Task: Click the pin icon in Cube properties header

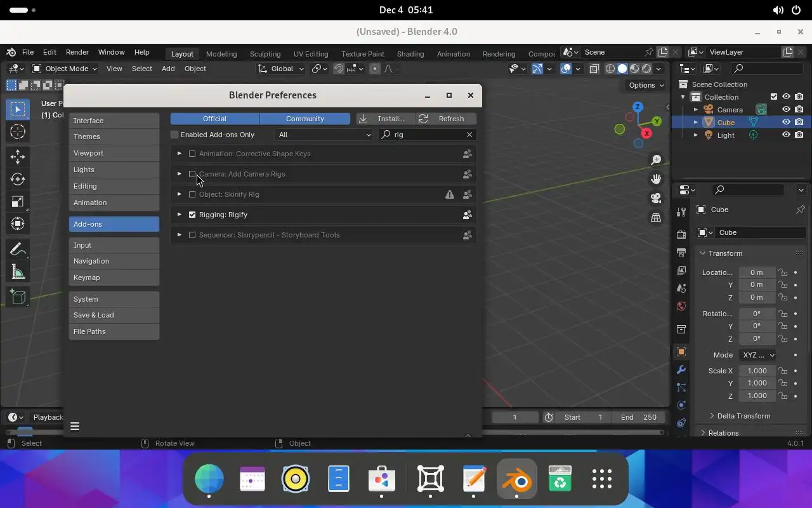Action: coord(800,210)
